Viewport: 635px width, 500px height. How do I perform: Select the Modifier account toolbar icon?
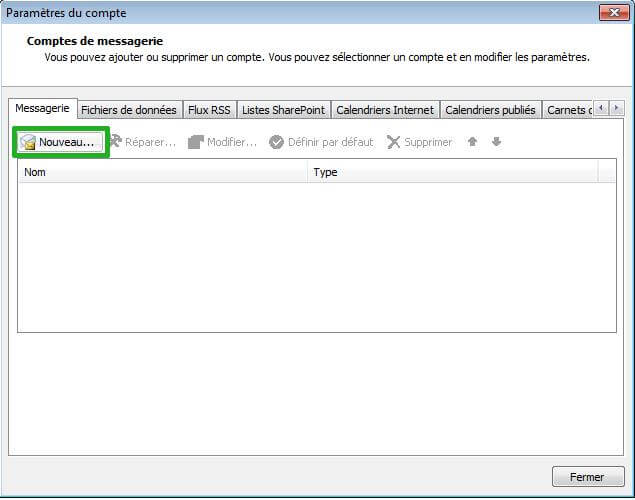click(x=196, y=142)
